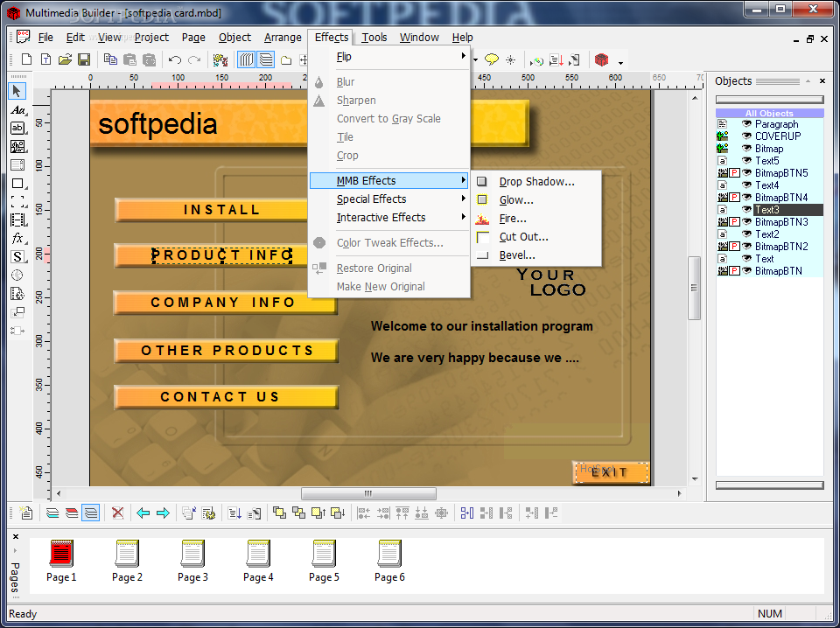Screen dimensions: 840x628
Task: Open the Arrange menu
Action: click(283, 38)
